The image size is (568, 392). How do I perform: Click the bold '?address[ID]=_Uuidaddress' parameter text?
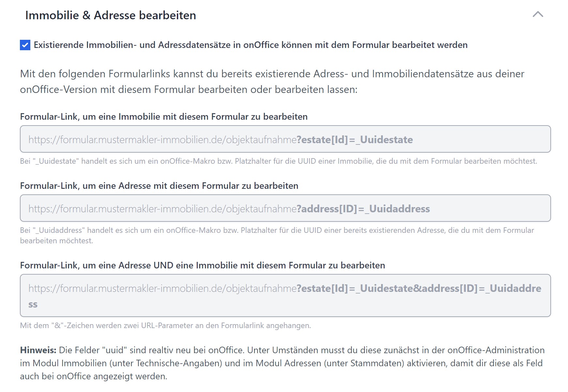point(363,209)
